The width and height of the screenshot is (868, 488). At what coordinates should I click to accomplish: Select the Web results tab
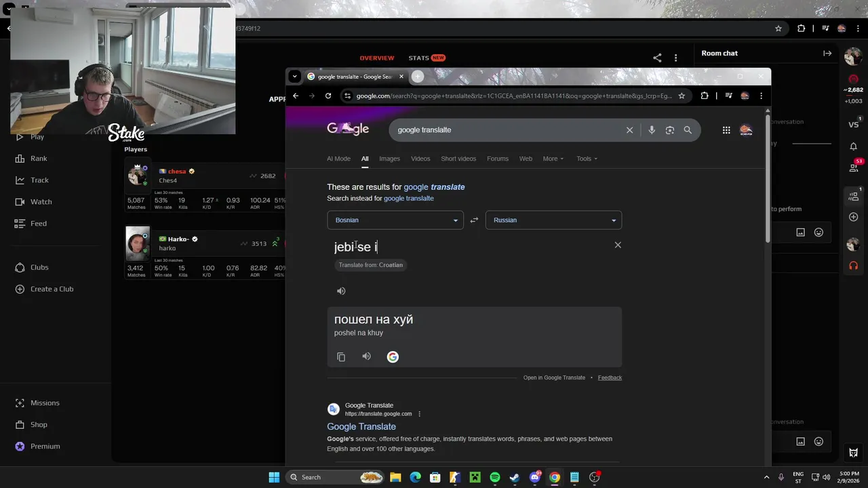pos(526,159)
